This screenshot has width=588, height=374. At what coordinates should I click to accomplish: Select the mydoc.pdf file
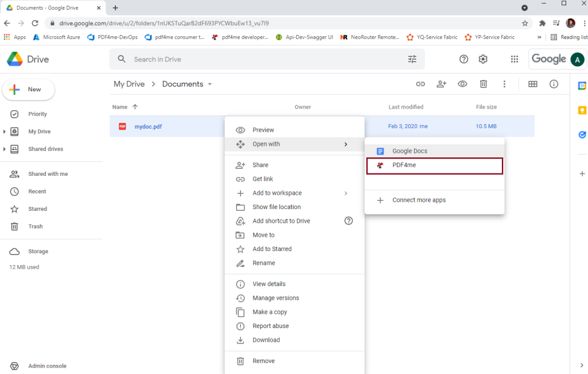(148, 126)
